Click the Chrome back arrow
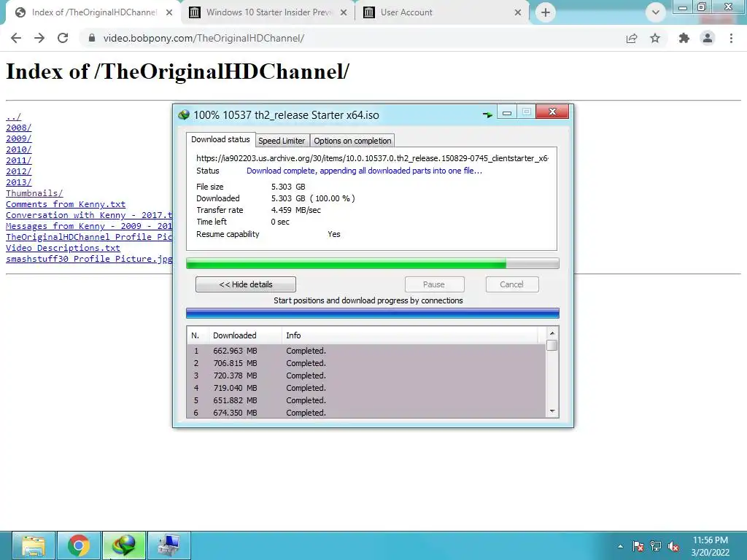 pos(16,38)
